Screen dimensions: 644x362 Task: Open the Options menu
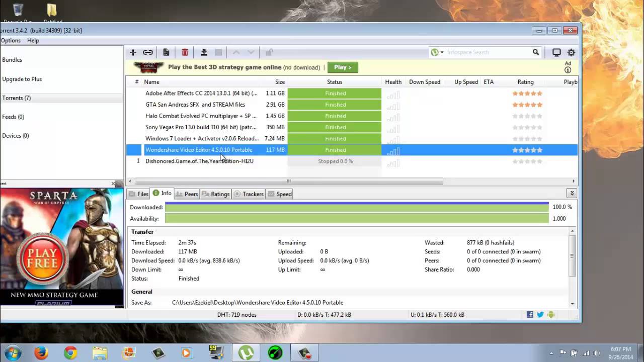click(10, 40)
